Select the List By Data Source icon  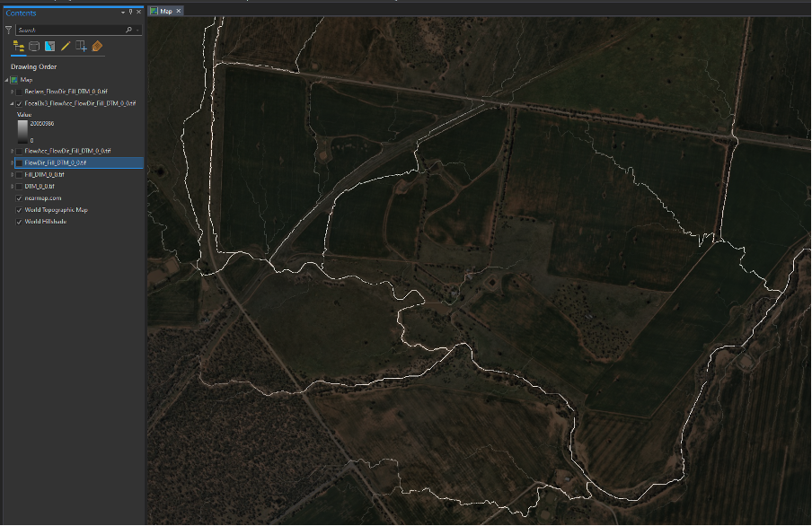click(x=34, y=47)
